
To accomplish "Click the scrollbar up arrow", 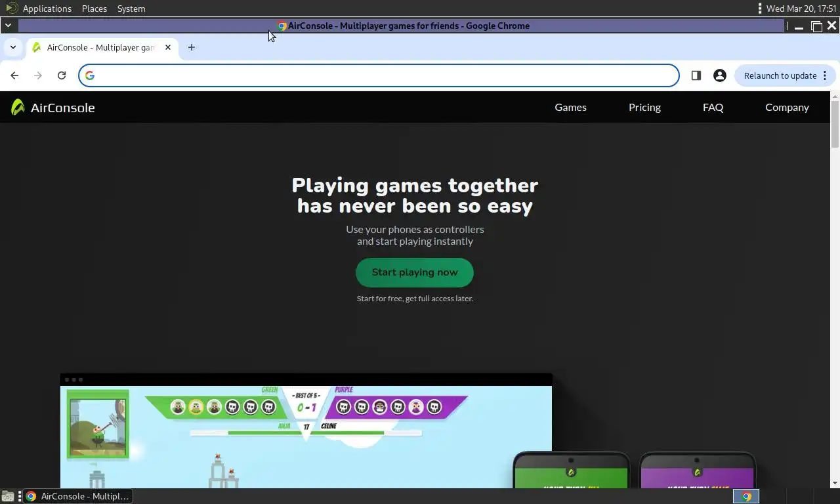I will [x=835, y=96].
